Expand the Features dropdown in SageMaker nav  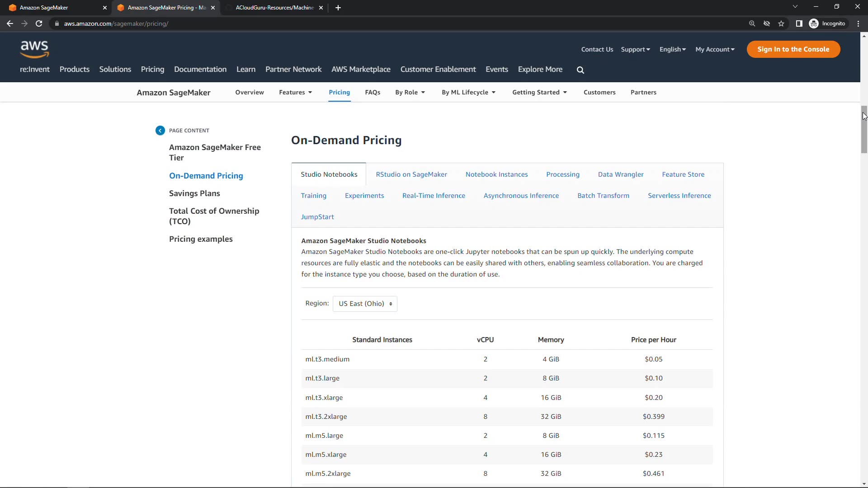pos(295,92)
